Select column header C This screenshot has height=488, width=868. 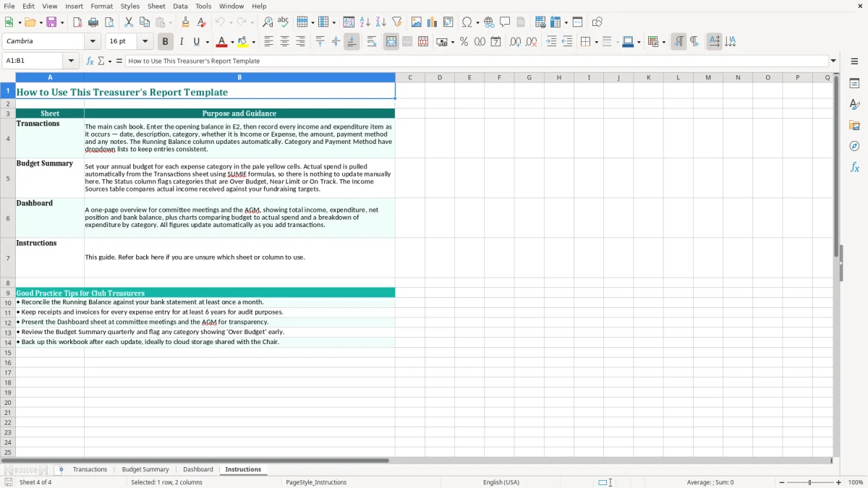click(x=410, y=77)
